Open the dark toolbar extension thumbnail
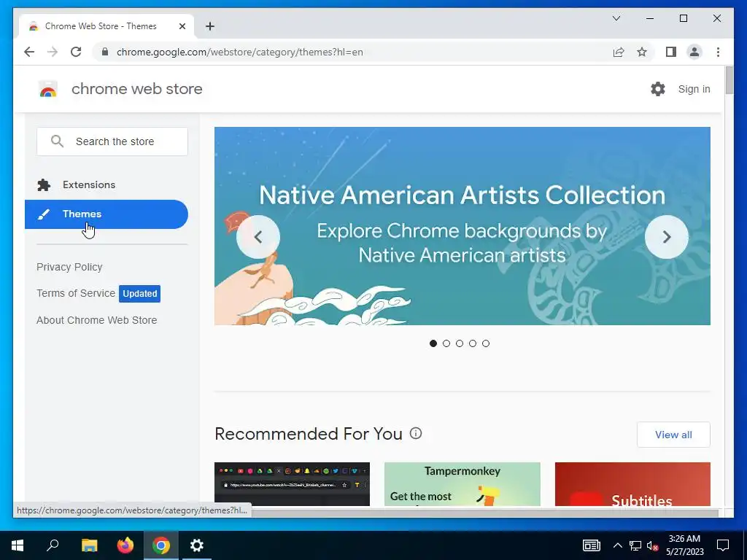Screen dimensions: 747x560 click(292, 484)
